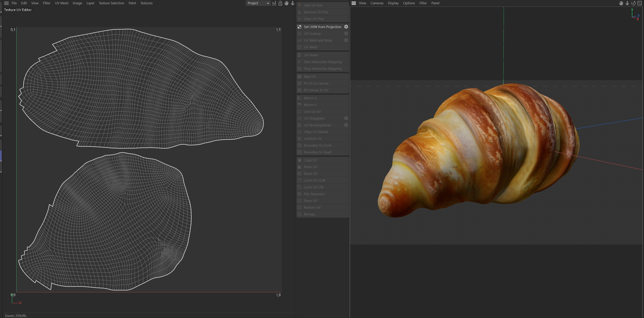Open the Project dropdown
Screen dimensions: 644x318
click(258, 3)
